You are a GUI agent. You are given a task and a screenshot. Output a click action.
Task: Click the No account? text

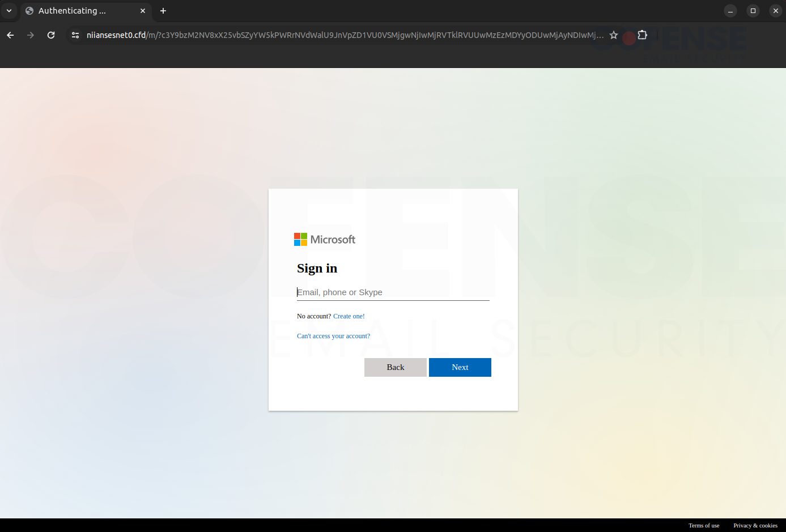pos(314,316)
